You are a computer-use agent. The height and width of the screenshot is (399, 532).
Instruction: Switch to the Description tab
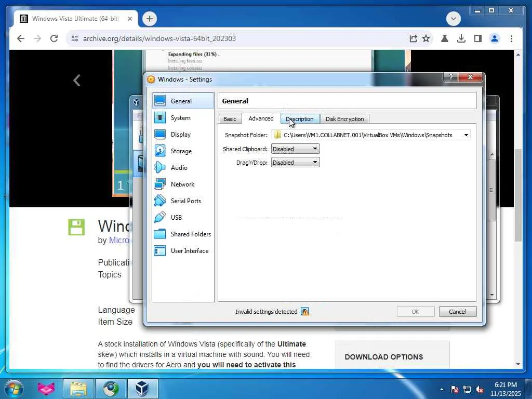click(x=300, y=119)
